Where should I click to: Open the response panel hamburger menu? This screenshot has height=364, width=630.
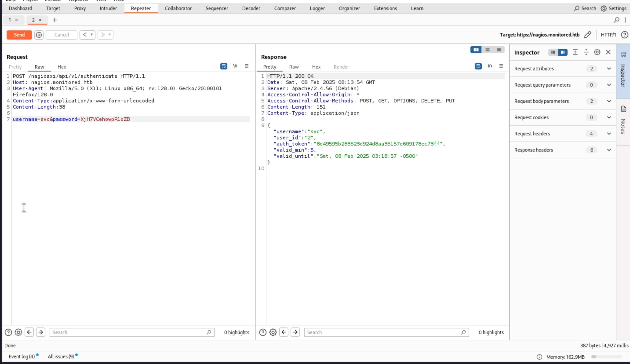[x=501, y=66]
